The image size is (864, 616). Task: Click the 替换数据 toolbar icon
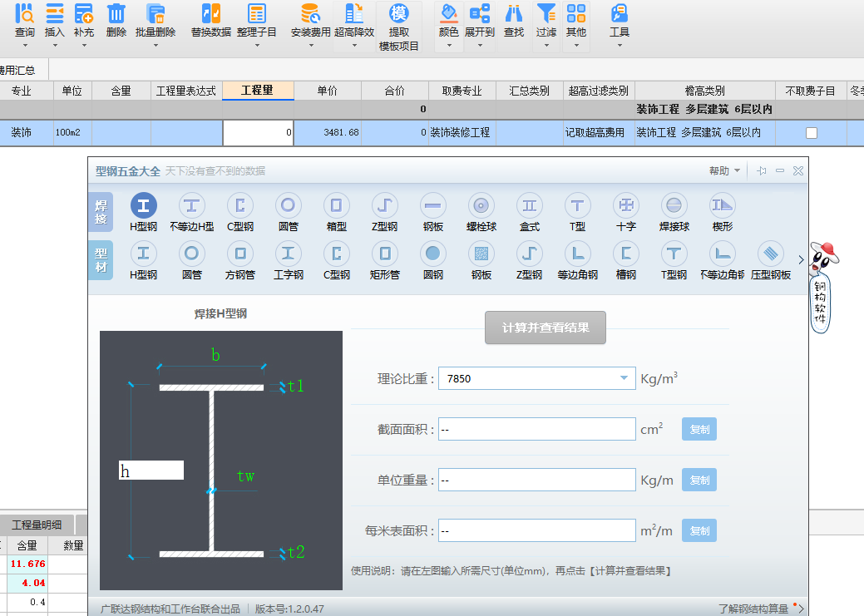click(211, 13)
